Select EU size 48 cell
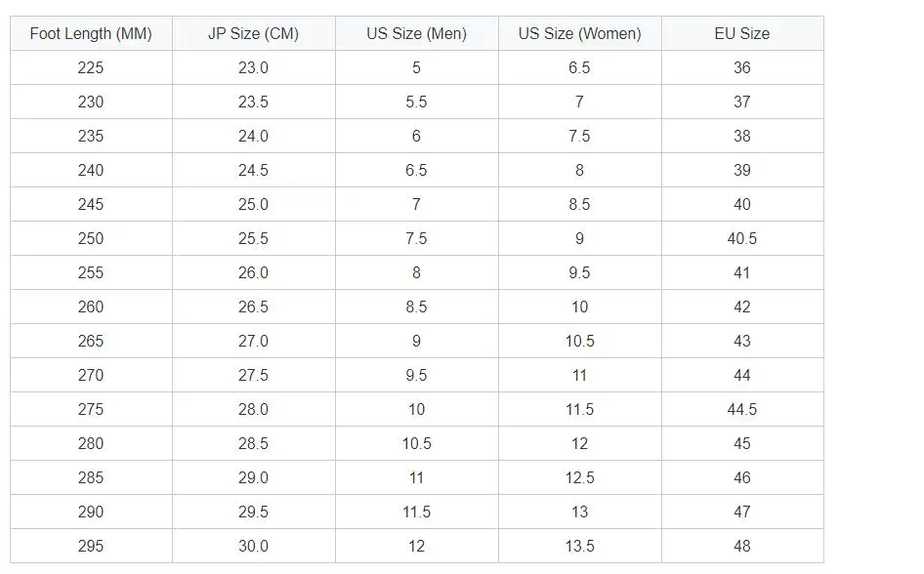 click(x=742, y=546)
